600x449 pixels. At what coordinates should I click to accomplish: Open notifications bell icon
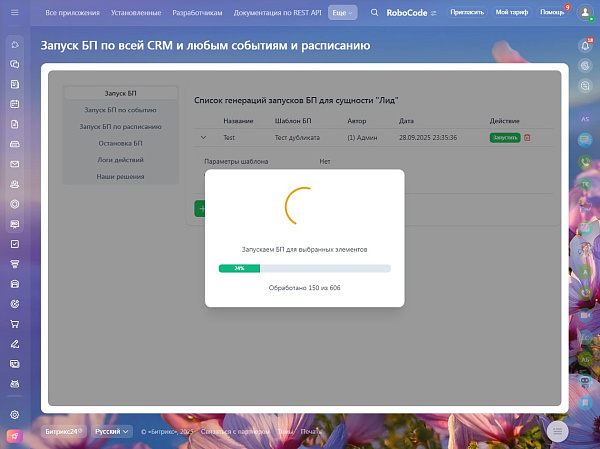click(x=585, y=46)
